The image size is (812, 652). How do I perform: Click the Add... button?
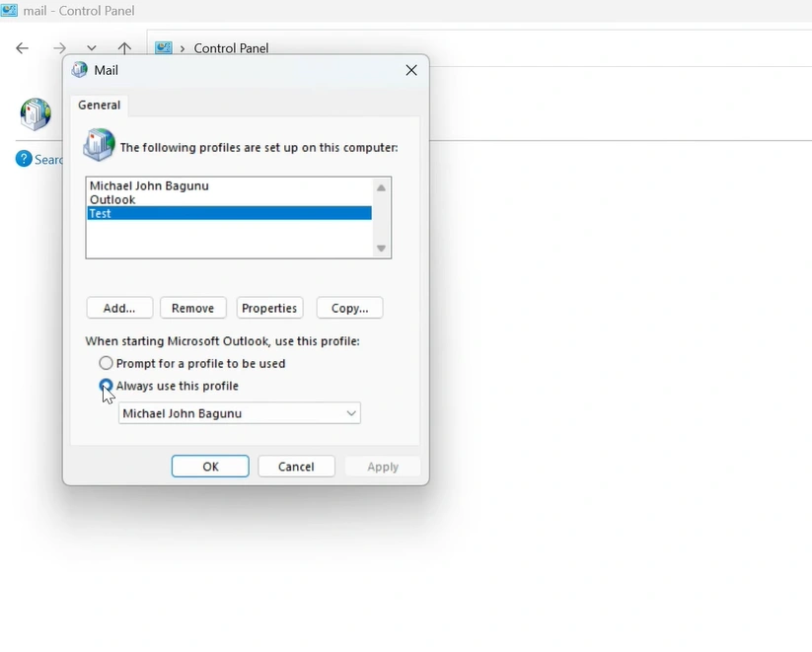(x=119, y=308)
